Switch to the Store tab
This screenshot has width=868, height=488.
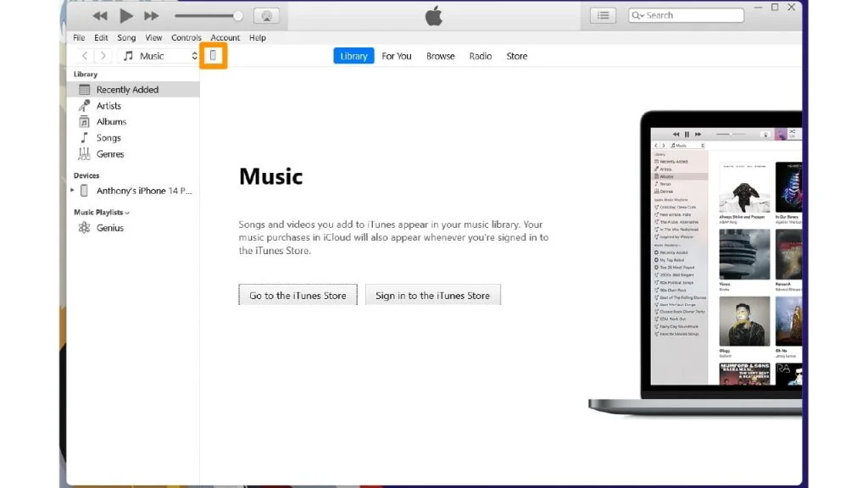[516, 56]
